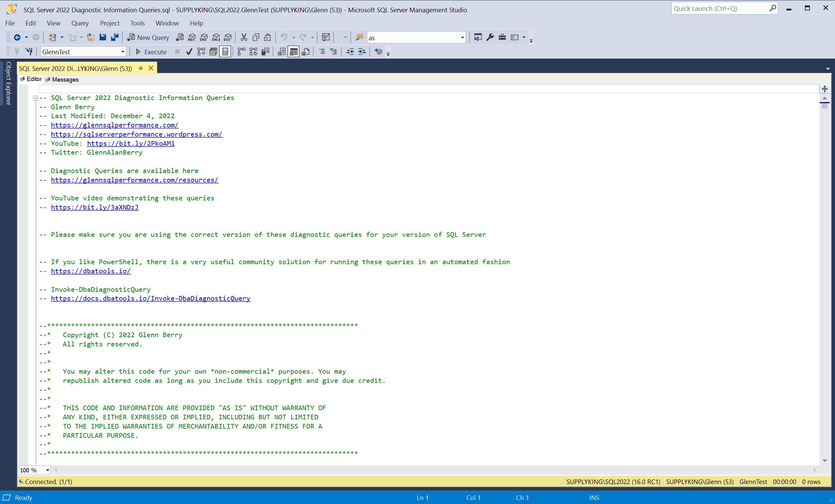The image size is (835, 504).
Task: Open the 100 % zoom dropdown
Action: (48, 470)
